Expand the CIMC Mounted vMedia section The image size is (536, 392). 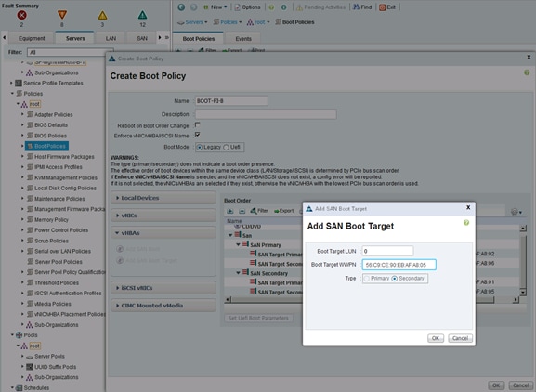pos(163,306)
